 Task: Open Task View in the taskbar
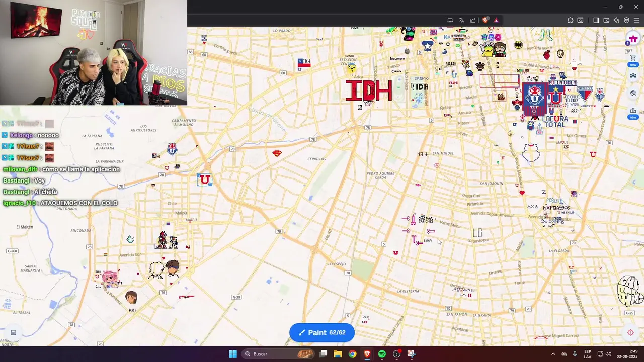tap(324, 354)
